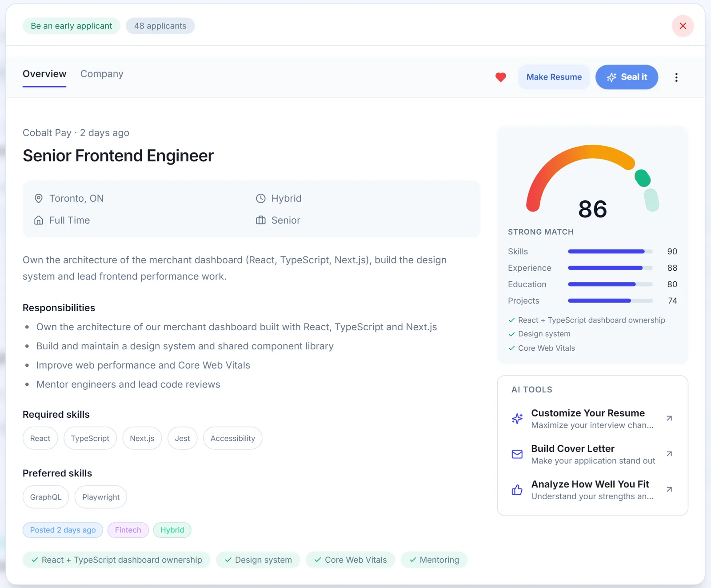Click the Projects match progress bar
This screenshot has height=588, width=711.
[x=610, y=301]
